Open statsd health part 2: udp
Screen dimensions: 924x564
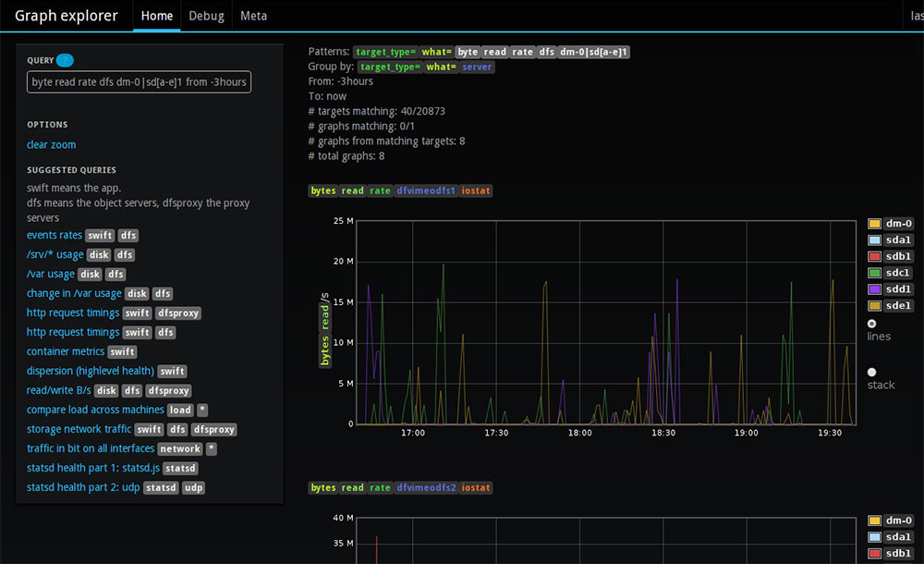point(83,487)
